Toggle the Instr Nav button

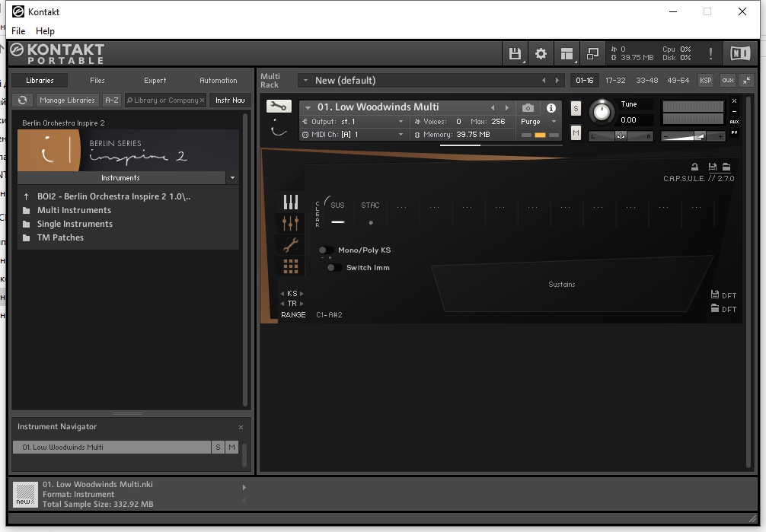click(x=230, y=100)
